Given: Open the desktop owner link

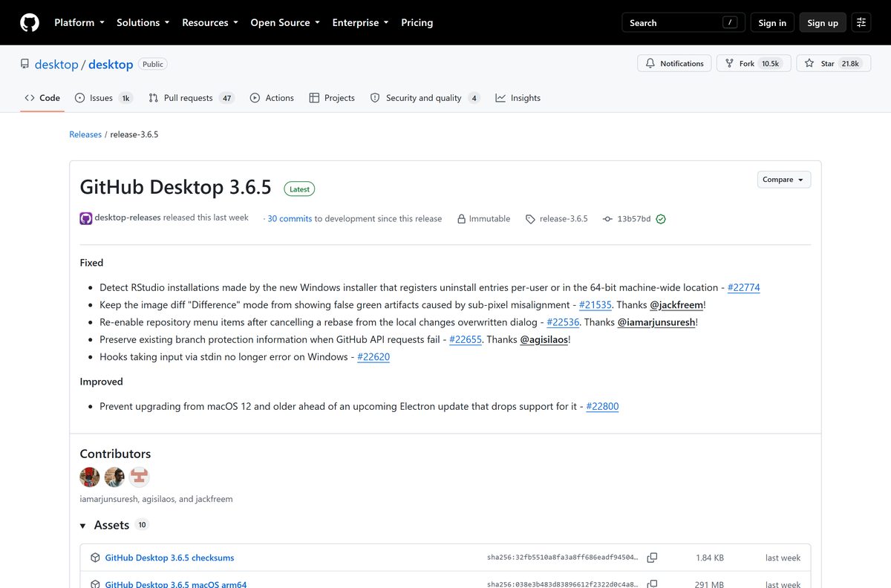Looking at the screenshot, I should pos(56,65).
